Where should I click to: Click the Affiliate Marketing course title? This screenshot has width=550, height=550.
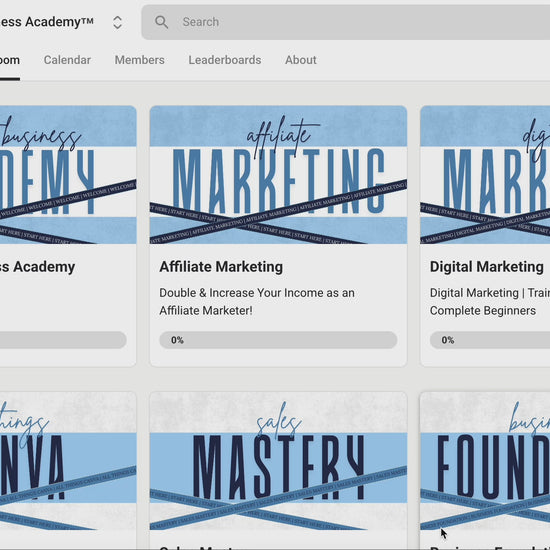221,267
